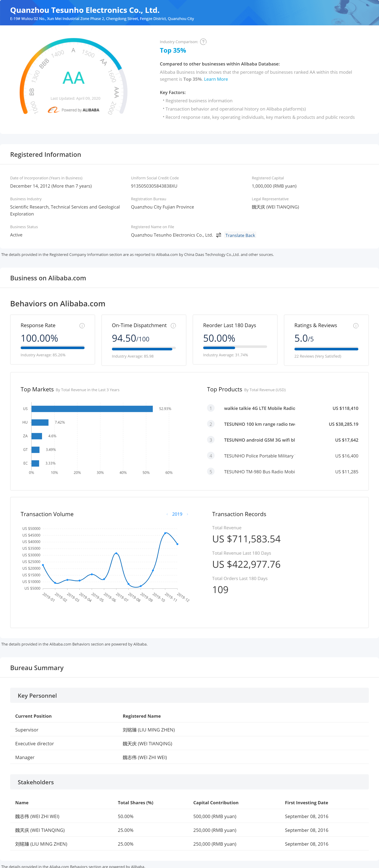
Task: Click the December 14, 2012 incorporation date
Action: 51,186
